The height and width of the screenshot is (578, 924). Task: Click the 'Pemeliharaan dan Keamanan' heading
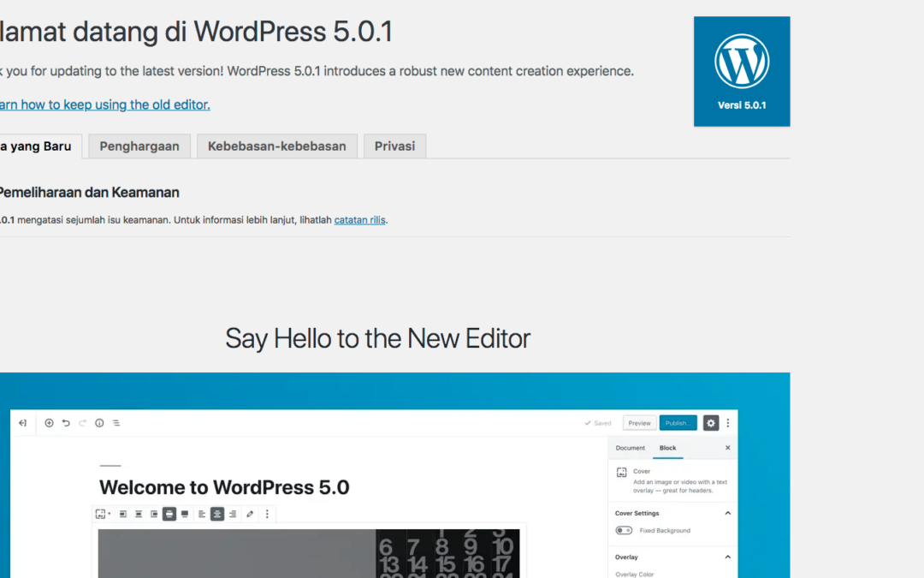(88, 193)
